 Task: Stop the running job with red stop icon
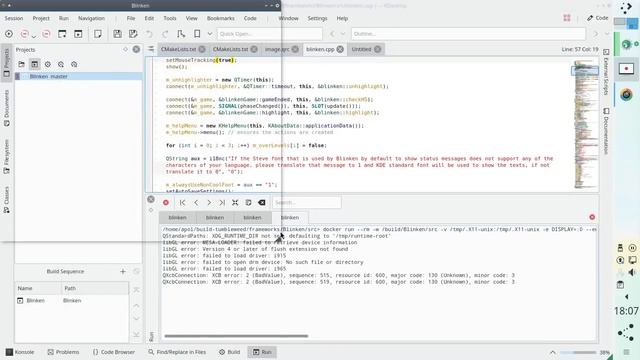click(x=166, y=202)
